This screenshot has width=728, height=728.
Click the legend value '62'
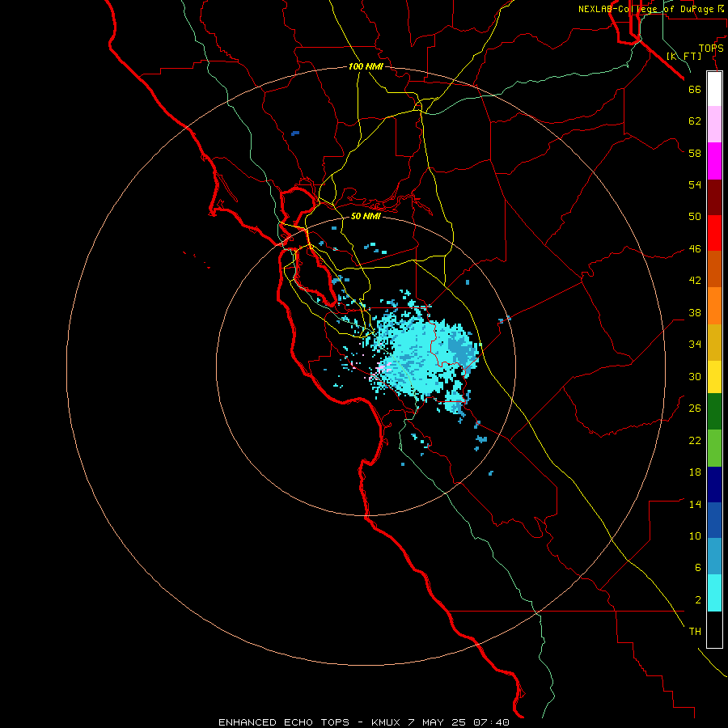click(x=695, y=121)
